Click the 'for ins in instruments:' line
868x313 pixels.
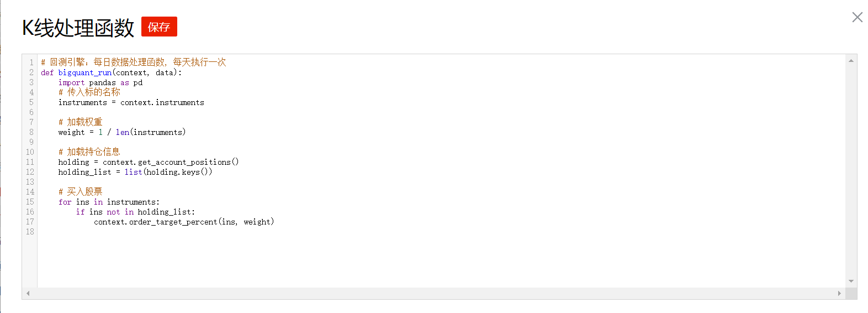[109, 202]
